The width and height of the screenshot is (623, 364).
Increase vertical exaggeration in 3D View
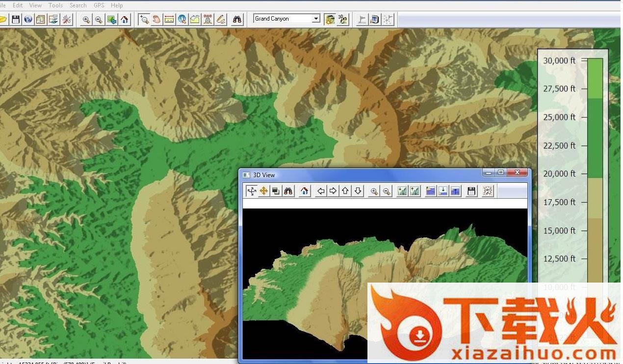[x=415, y=191]
